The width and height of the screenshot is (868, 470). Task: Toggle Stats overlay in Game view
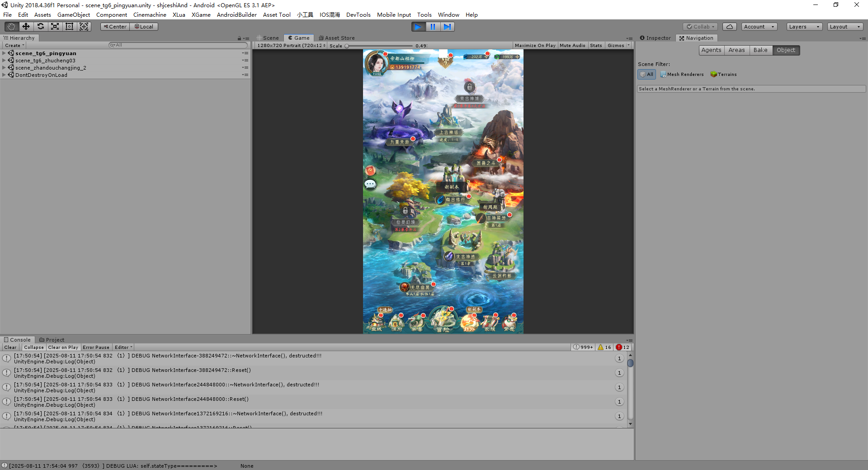click(596, 46)
